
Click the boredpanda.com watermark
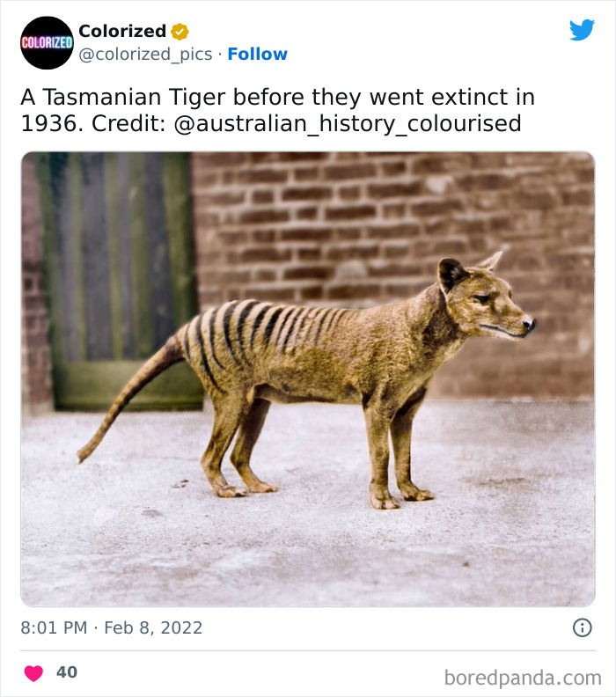click(x=523, y=678)
